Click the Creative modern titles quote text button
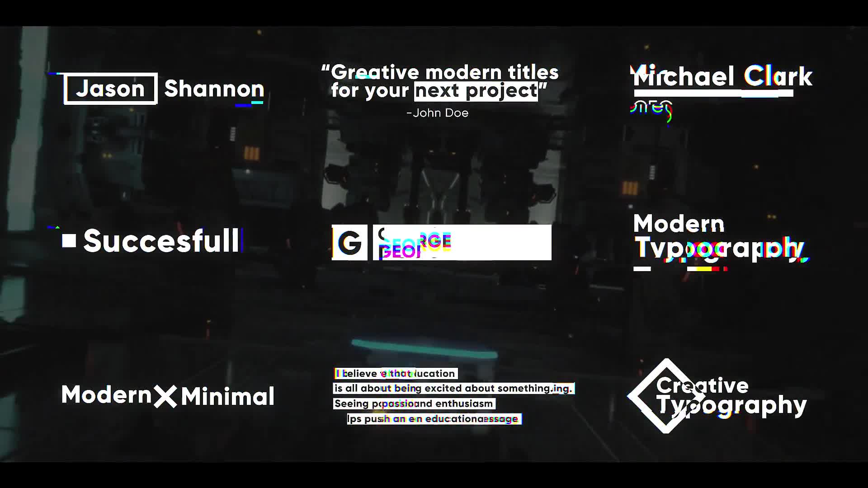 (x=434, y=89)
